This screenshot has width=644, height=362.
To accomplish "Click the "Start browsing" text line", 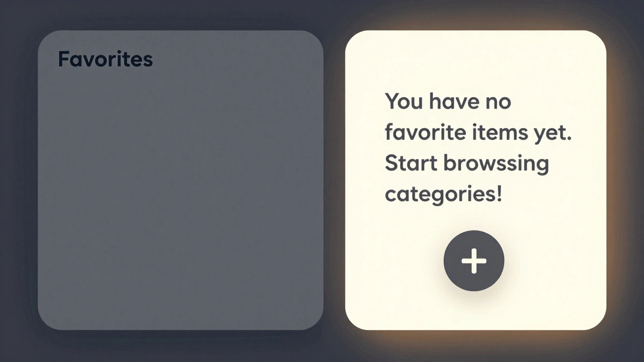I will click(466, 164).
